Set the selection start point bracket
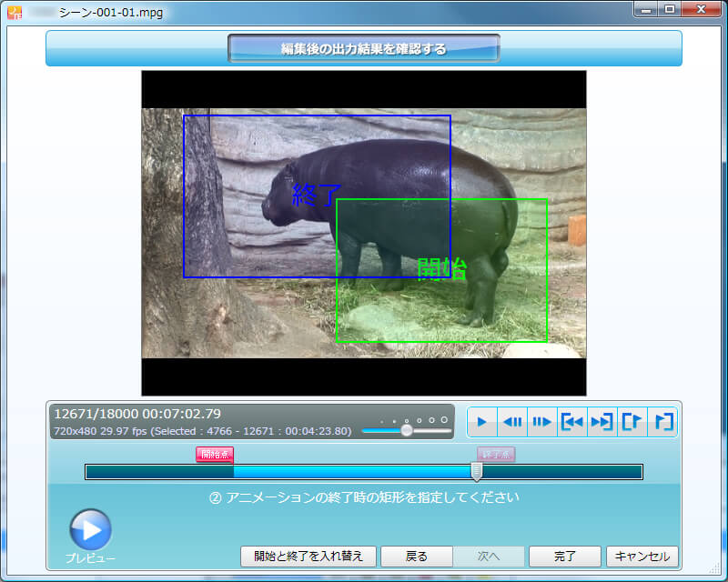The height and width of the screenshot is (582, 728). (x=632, y=422)
